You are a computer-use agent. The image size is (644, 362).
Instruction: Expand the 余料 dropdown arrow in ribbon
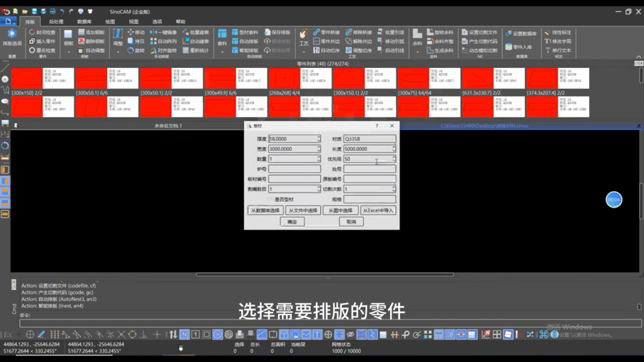pyautogui.click(x=418, y=52)
